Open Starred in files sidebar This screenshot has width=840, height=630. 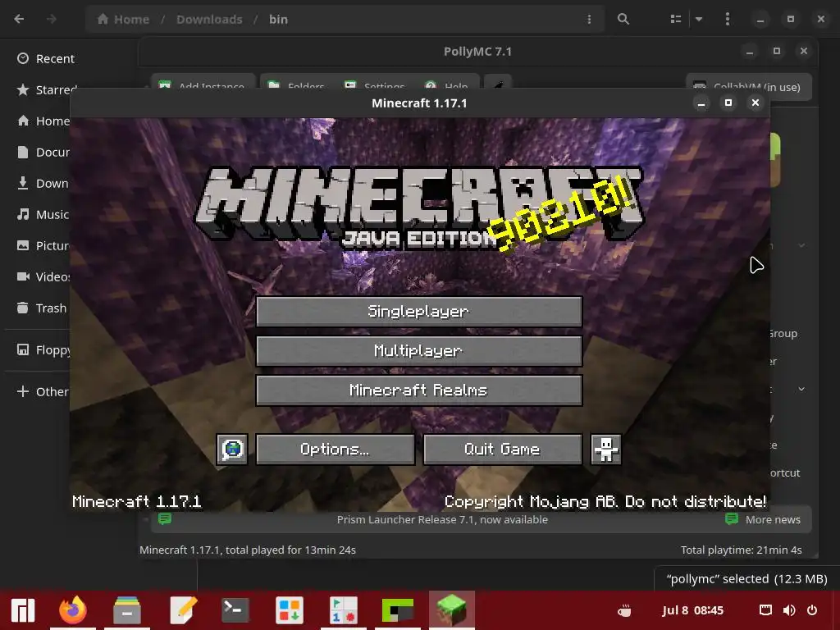coord(46,89)
